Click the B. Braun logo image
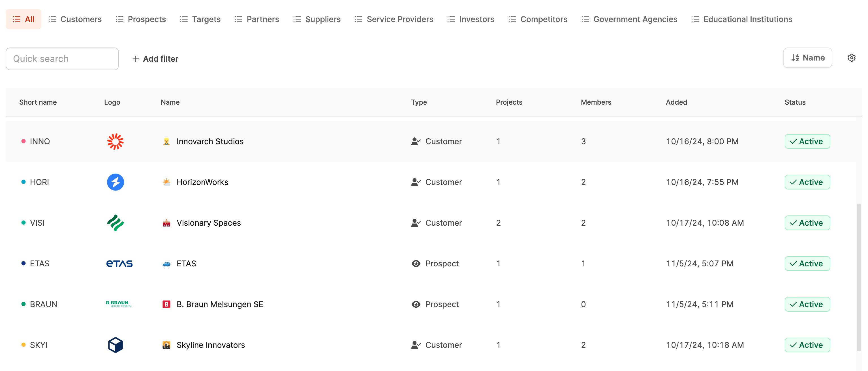The width and height of the screenshot is (868, 371). tap(119, 304)
